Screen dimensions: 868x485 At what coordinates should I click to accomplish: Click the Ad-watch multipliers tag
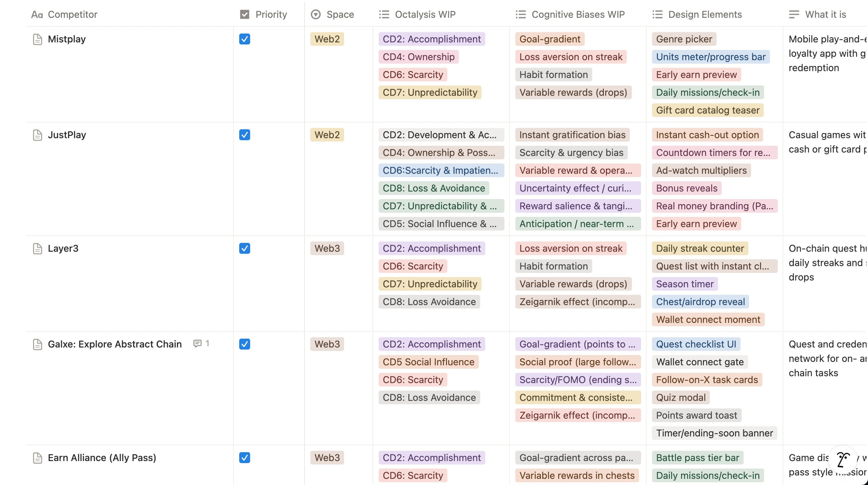pos(702,170)
